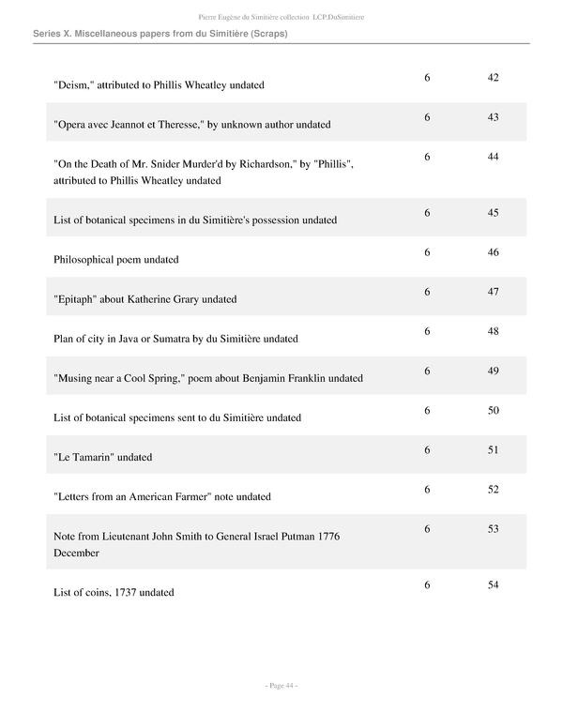Screen dimensions: 563x728
Task: Click the "Deism" Phillis Wheatley entry
Action: click(x=159, y=85)
